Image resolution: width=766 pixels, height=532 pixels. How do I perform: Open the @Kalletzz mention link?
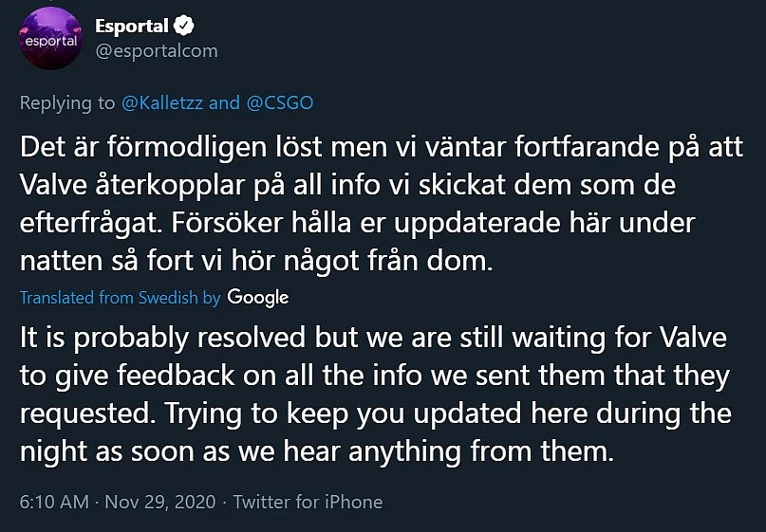(x=162, y=103)
